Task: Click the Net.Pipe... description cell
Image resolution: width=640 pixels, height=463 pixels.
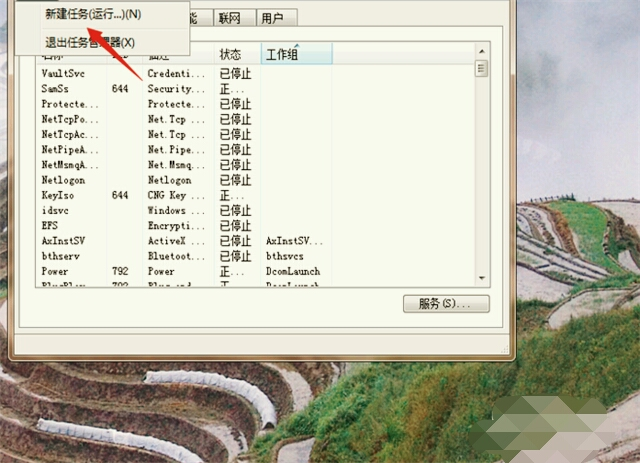Action: click(x=176, y=150)
